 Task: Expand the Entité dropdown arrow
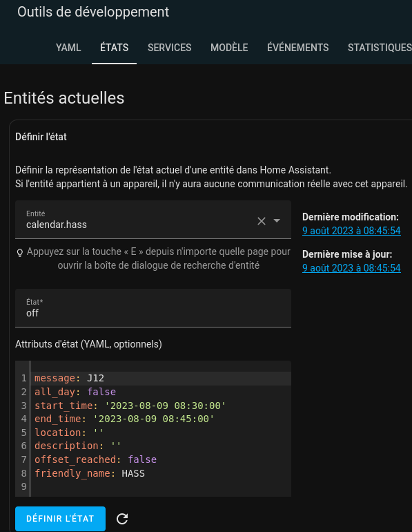[x=277, y=221]
